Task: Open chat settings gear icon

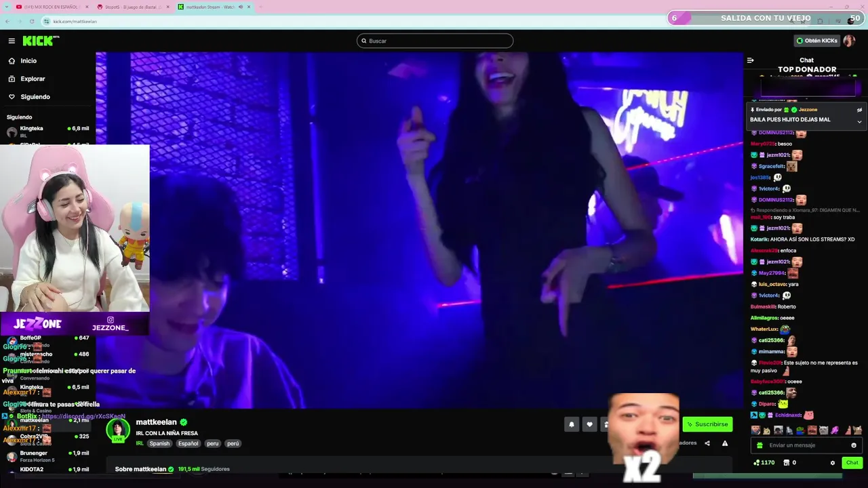Action: 833,463
